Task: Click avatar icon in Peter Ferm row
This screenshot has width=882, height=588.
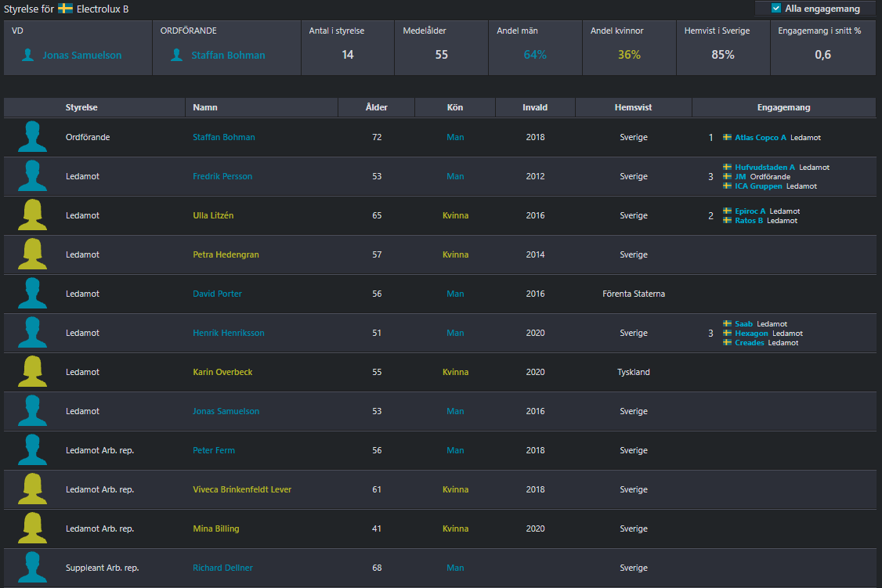Action: coord(32,449)
